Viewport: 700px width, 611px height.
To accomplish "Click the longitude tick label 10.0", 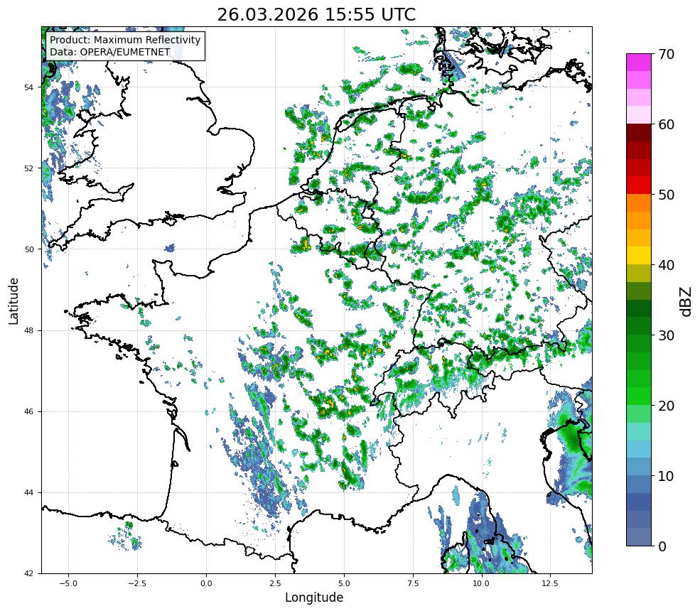I will (481, 583).
